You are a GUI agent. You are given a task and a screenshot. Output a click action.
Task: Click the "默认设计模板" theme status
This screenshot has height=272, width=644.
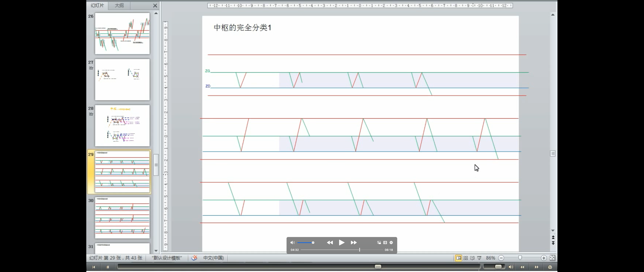click(x=167, y=258)
